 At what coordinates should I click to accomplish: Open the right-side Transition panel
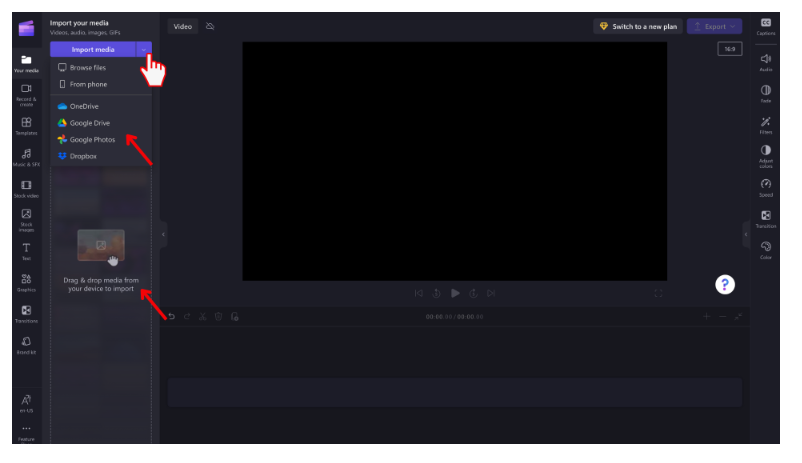[x=766, y=218]
